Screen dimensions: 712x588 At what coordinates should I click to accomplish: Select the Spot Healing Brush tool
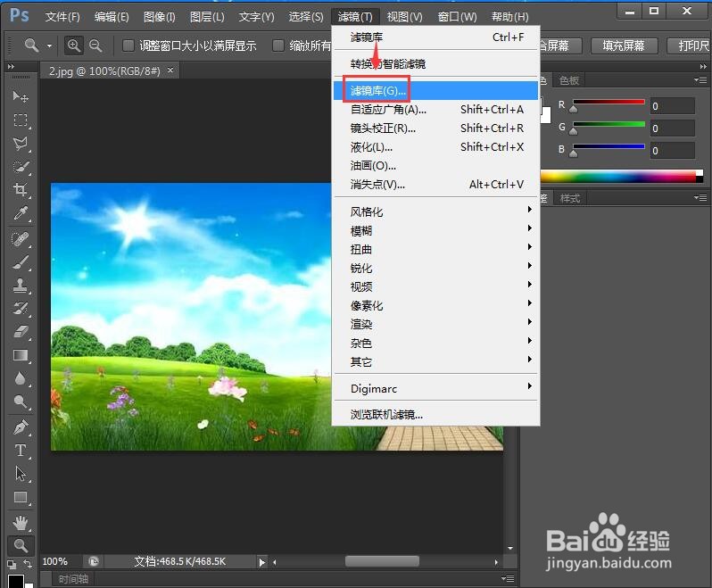20,238
